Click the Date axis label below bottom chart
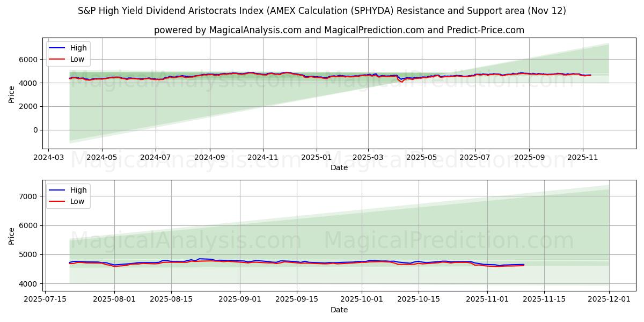Screen dimensions: 644x322 click(340, 310)
